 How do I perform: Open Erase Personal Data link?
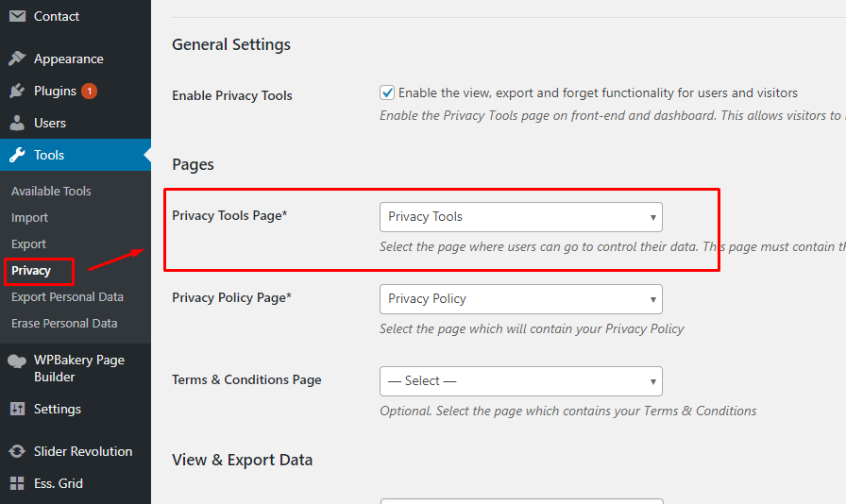tap(64, 323)
